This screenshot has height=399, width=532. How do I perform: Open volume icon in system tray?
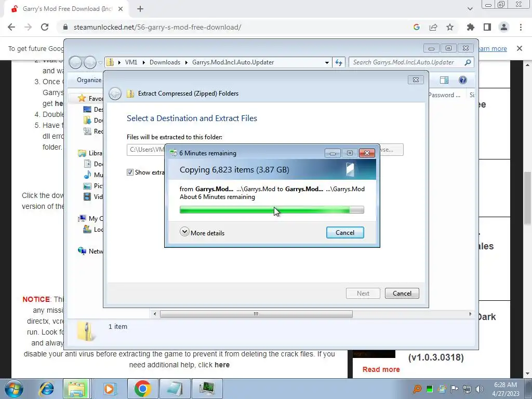coord(480,389)
